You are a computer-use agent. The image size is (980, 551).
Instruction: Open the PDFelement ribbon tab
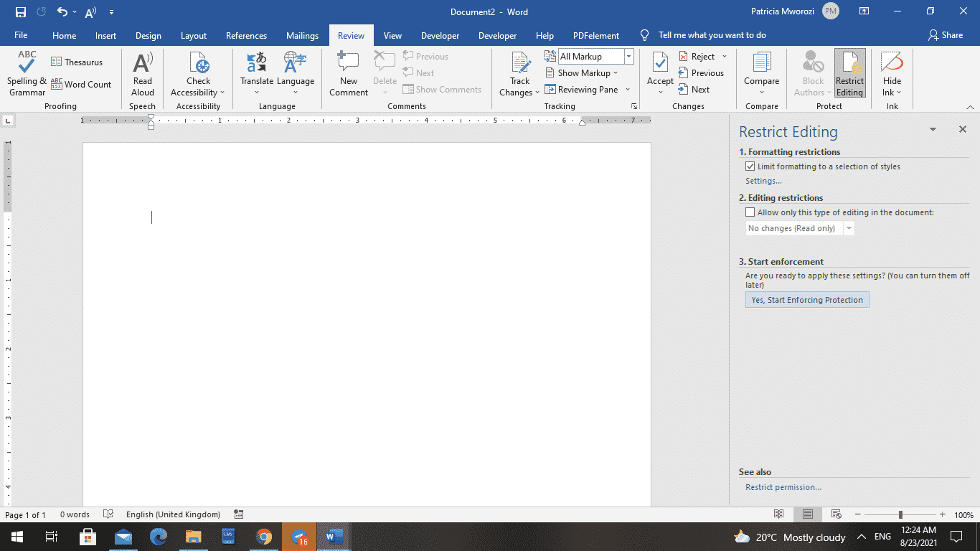tap(595, 34)
